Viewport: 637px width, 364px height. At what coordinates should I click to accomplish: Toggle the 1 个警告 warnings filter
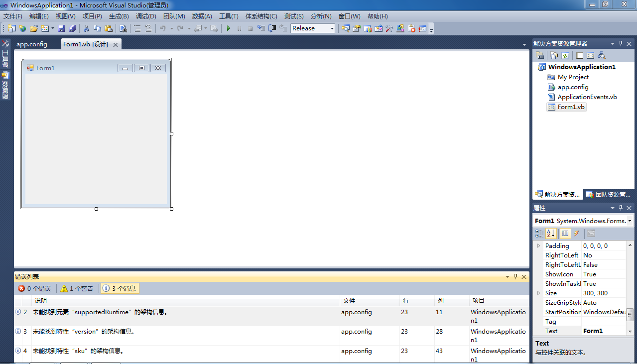click(x=77, y=288)
